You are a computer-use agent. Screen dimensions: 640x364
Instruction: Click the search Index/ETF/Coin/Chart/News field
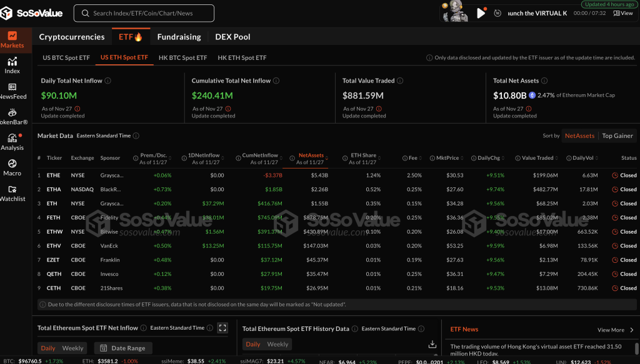pyautogui.click(x=144, y=14)
